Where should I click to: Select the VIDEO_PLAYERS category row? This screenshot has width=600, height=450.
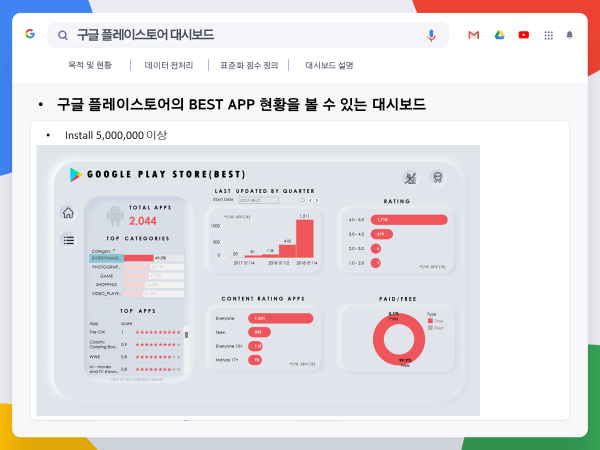(x=137, y=293)
